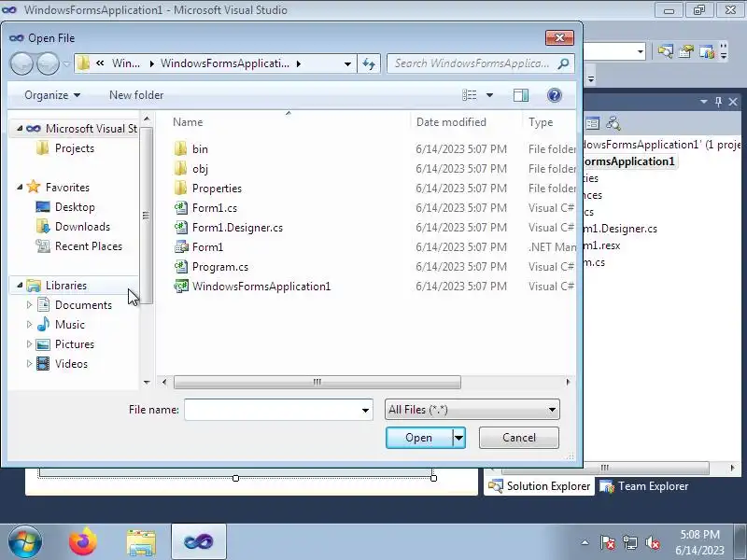Select the Form1.Designer.cs file
747x560 pixels.
point(237,228)
